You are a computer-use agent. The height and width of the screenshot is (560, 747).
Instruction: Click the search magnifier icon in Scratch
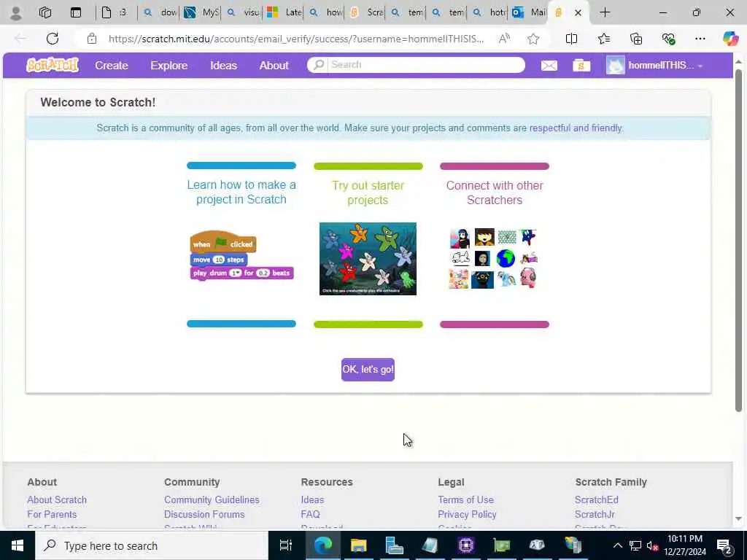click(319, 64)
